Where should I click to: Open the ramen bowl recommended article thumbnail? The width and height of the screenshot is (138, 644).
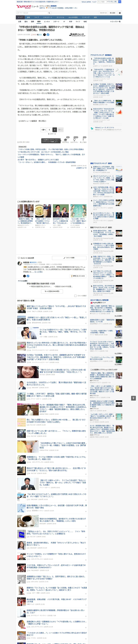coord(43,211)
